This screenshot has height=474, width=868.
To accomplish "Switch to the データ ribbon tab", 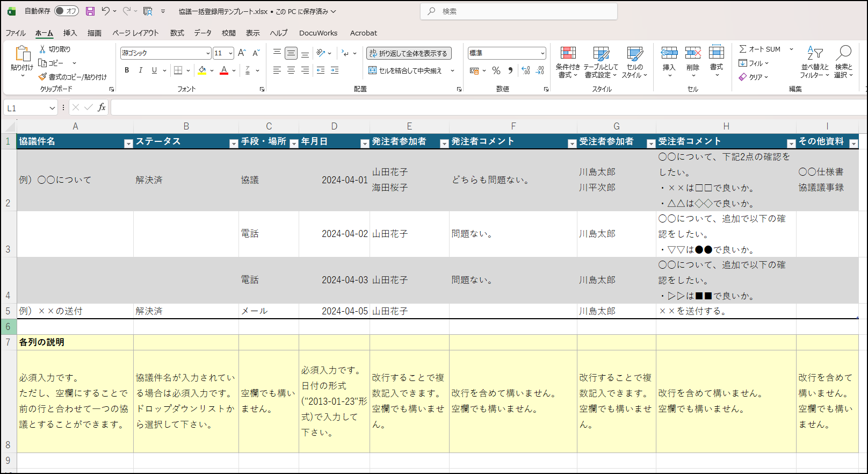I will 203,33.
